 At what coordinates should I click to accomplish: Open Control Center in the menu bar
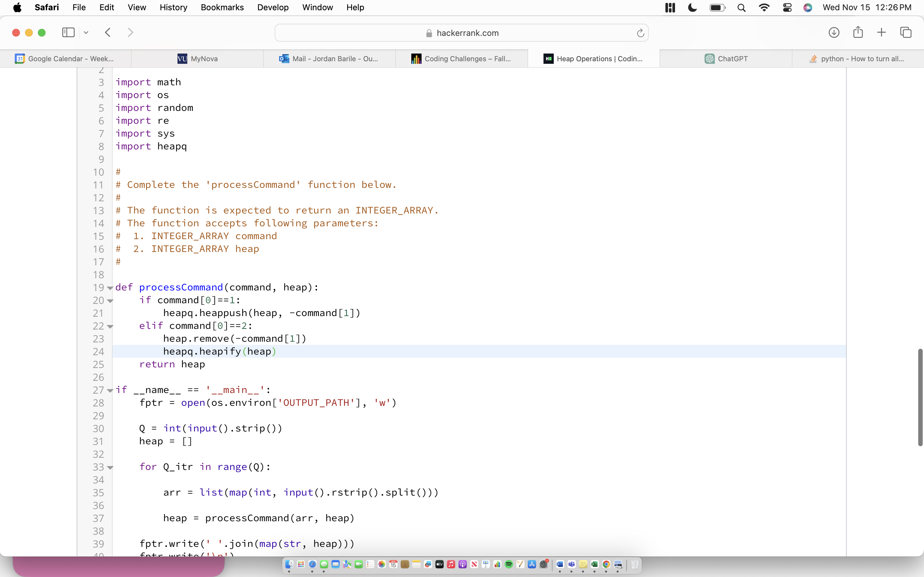[787, 8]
